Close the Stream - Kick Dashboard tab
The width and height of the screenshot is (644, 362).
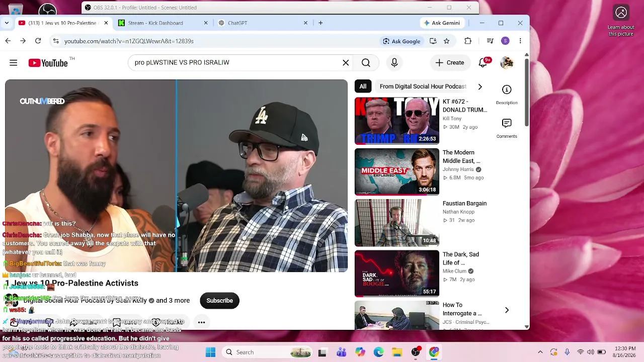pos(205,23)
